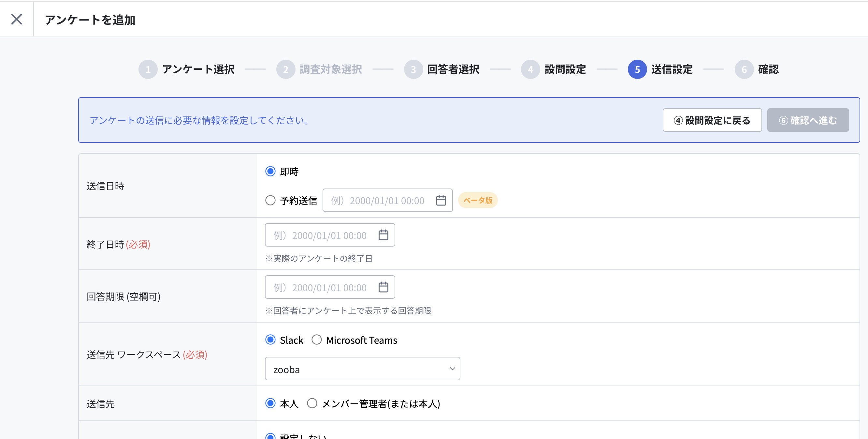Select 即時 send timing radio

tap(270, 171)
